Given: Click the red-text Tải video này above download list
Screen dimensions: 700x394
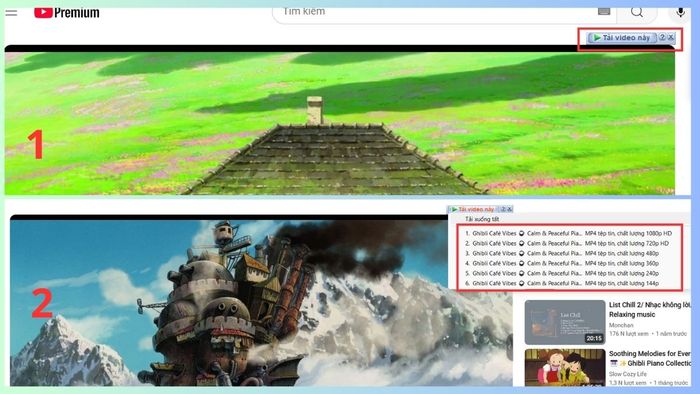Looking at the screenshot, I should pos(473,209).
